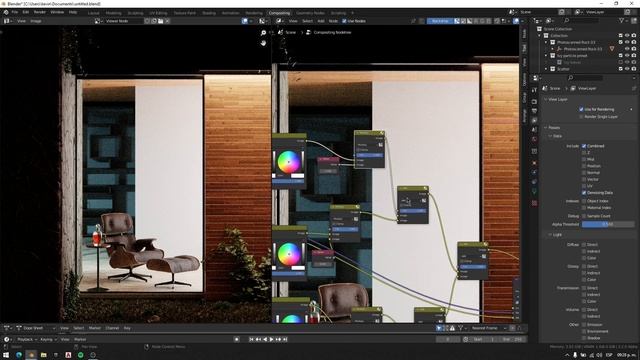Jump to end frame playback button

285,339
